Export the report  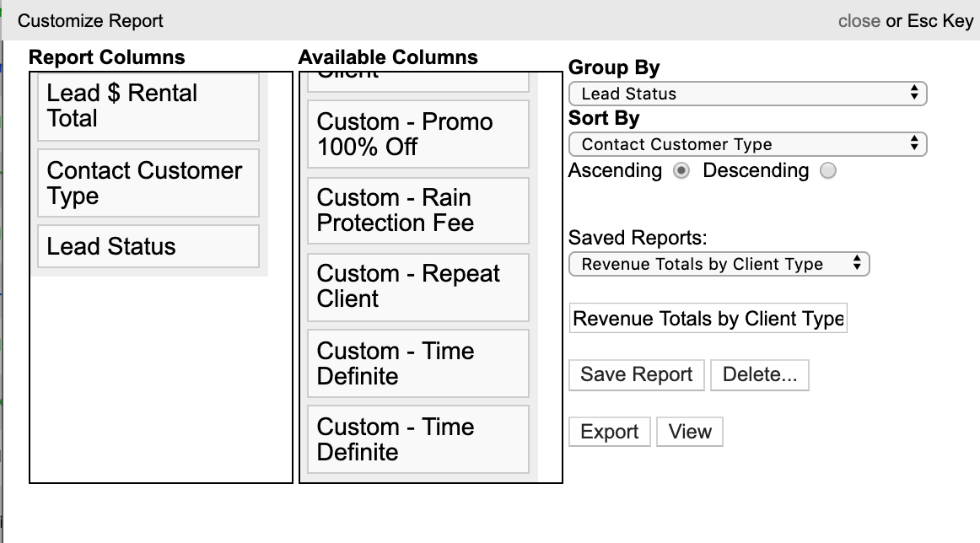tap(609, 432)
